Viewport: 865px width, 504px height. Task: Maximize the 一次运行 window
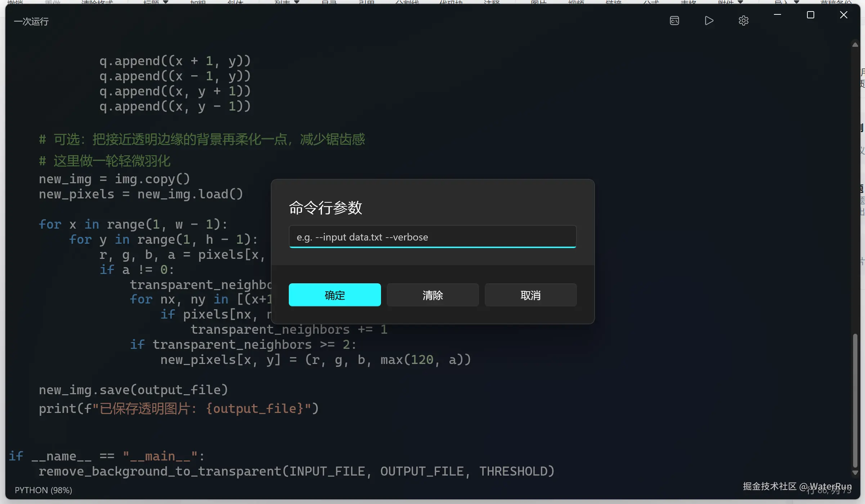[x=810, y=15]
